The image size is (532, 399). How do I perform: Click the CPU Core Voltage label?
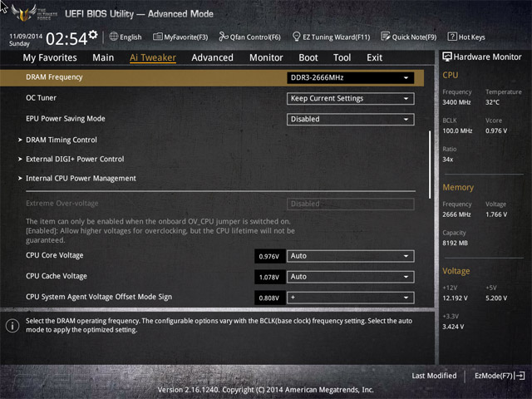[55, 255]
